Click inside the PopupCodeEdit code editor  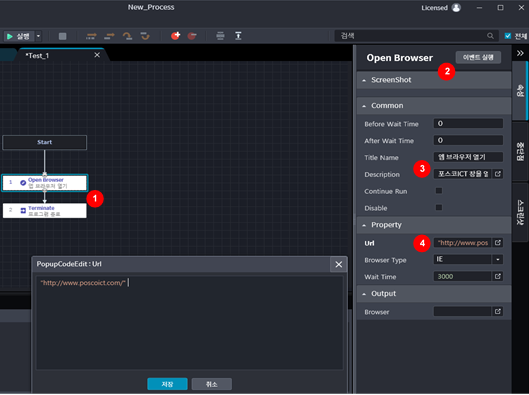[x=190, y=323]
